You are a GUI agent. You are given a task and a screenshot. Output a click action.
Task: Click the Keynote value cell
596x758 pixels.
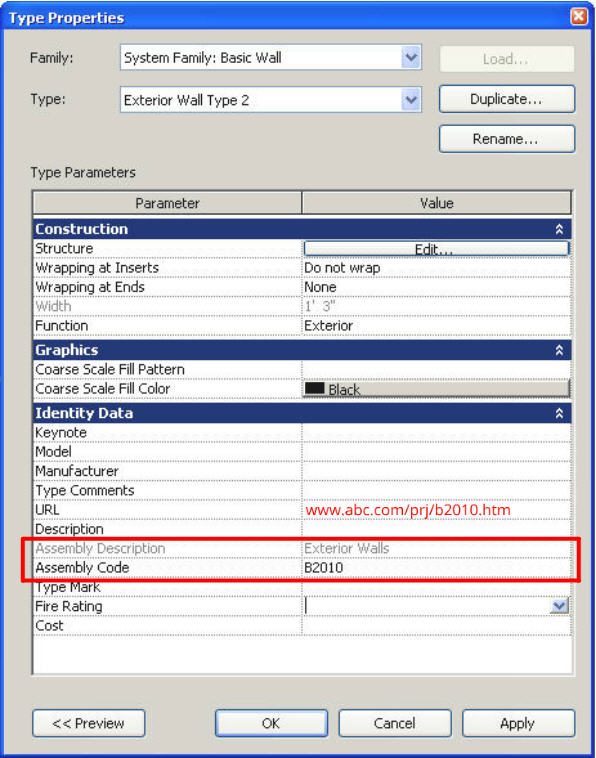click(x=436, y=433)
